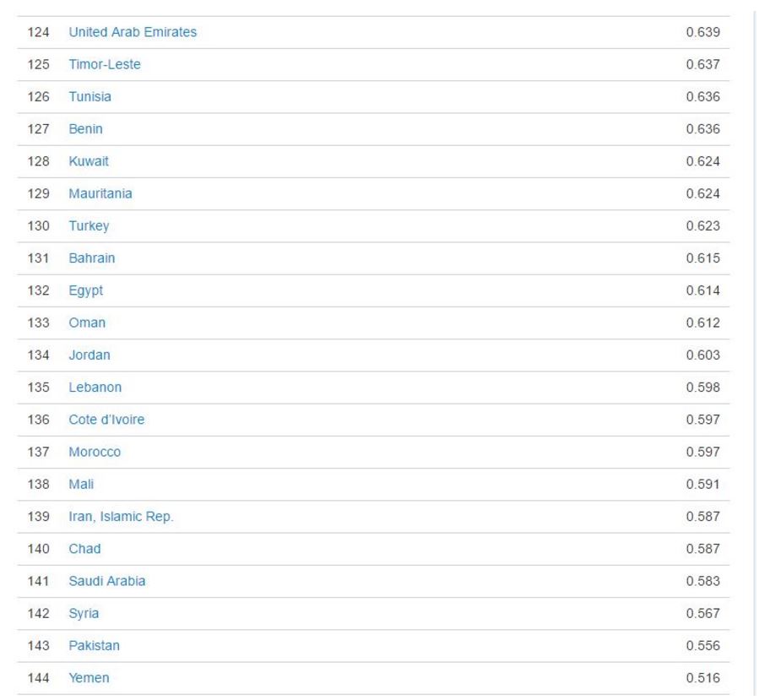
Task: Click the Bahrain link
Action: (91, 258)
